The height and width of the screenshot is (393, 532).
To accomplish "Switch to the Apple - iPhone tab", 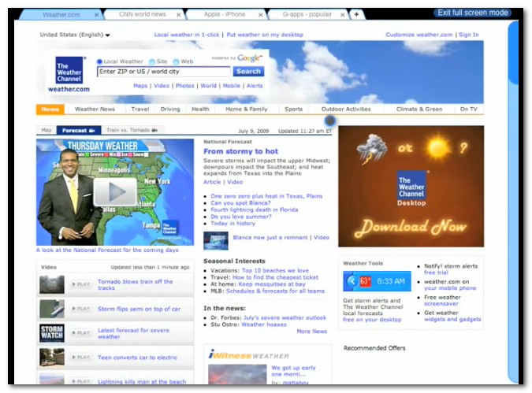I will pos(225,15).
